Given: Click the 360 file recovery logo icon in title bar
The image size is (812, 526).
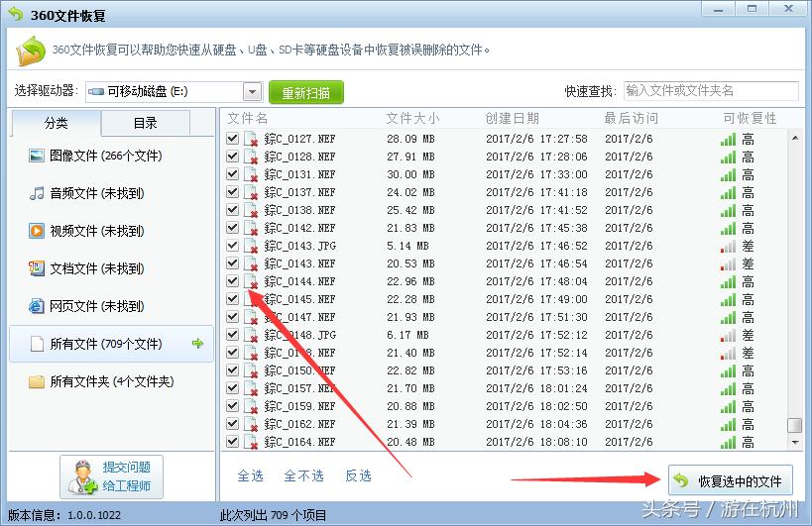Looking at the screenshot, I should [16, 14].
